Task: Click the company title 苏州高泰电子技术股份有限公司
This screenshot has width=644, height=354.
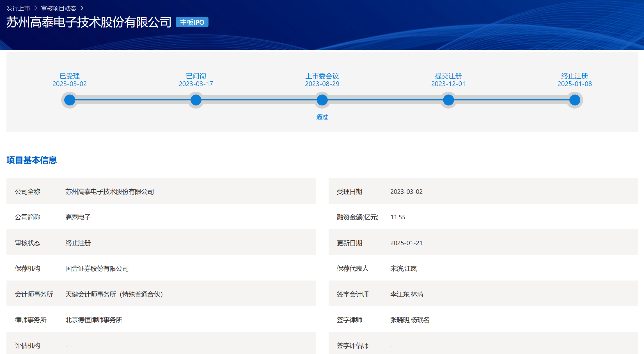Action: 89,22
